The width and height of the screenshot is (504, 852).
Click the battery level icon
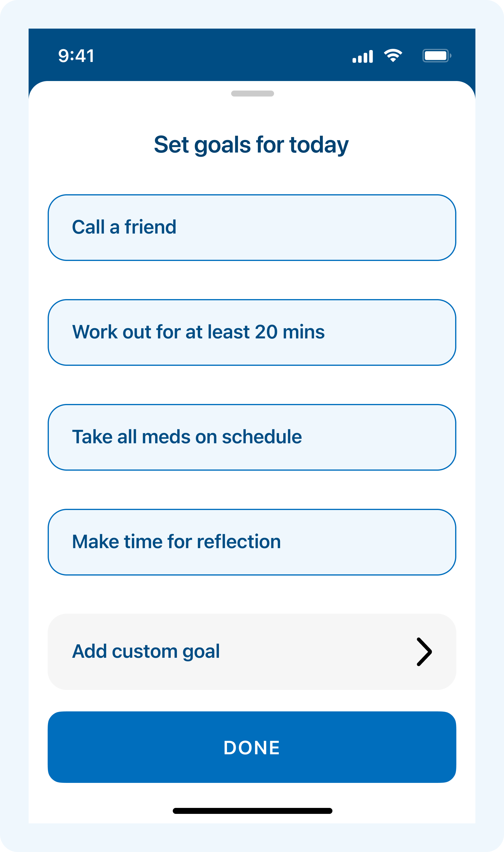436,56
